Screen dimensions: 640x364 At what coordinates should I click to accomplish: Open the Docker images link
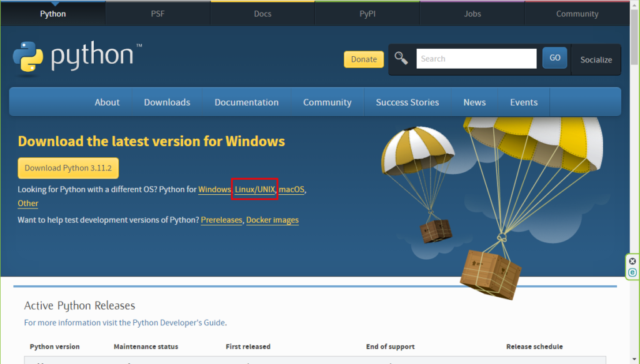(x=272, y=220)
